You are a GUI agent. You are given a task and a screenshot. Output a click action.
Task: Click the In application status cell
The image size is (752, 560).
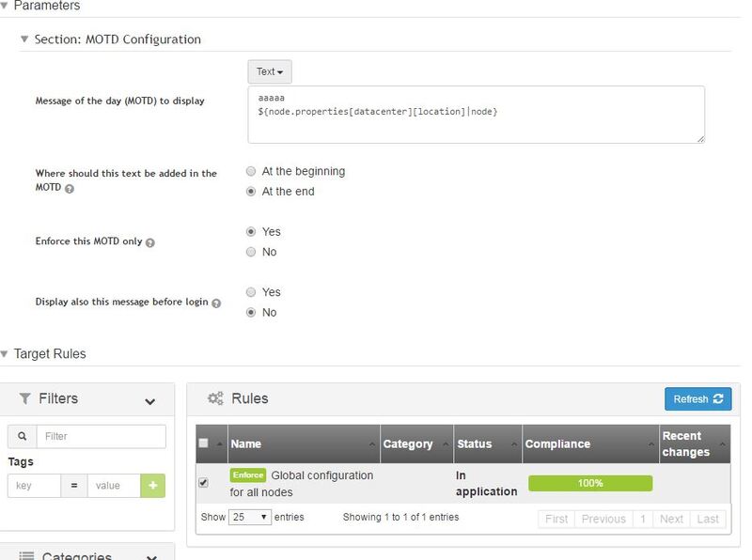(x=486, y=483)
